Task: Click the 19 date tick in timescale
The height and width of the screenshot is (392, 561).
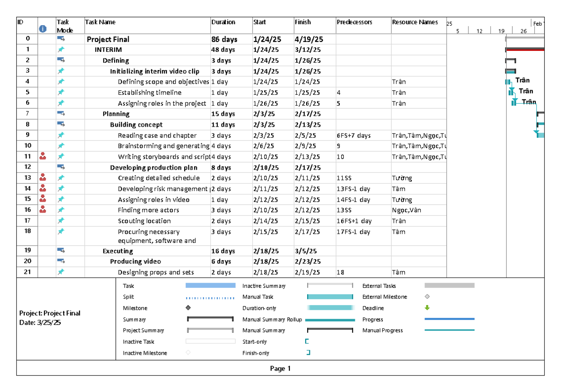Action: point(502,31)
